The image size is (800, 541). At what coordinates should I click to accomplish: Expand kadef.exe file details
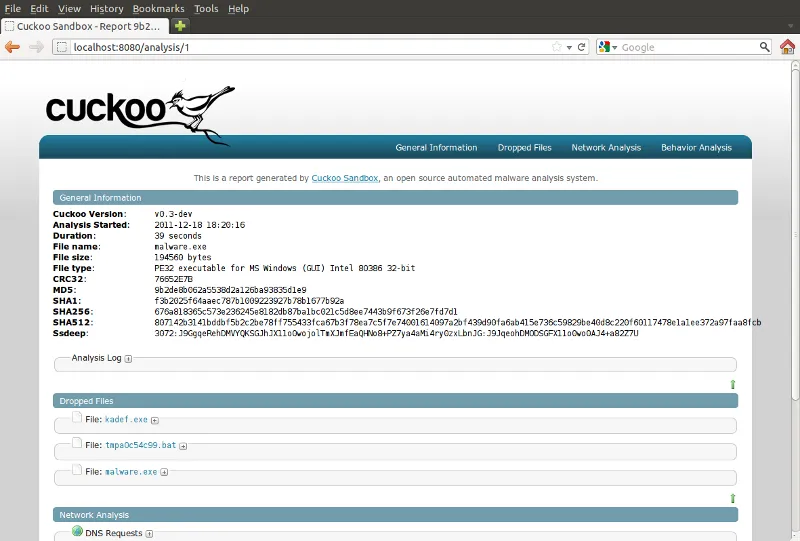(x=155, y=421)
